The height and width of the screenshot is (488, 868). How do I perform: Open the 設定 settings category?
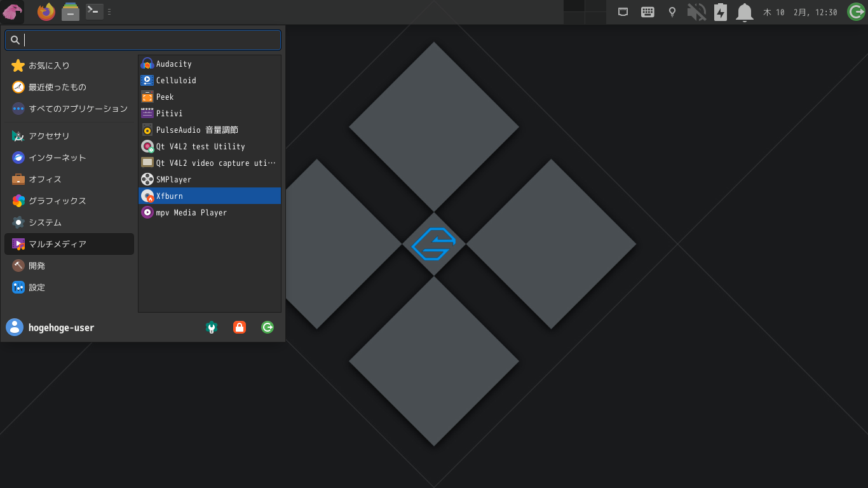[x=69, y=287]
